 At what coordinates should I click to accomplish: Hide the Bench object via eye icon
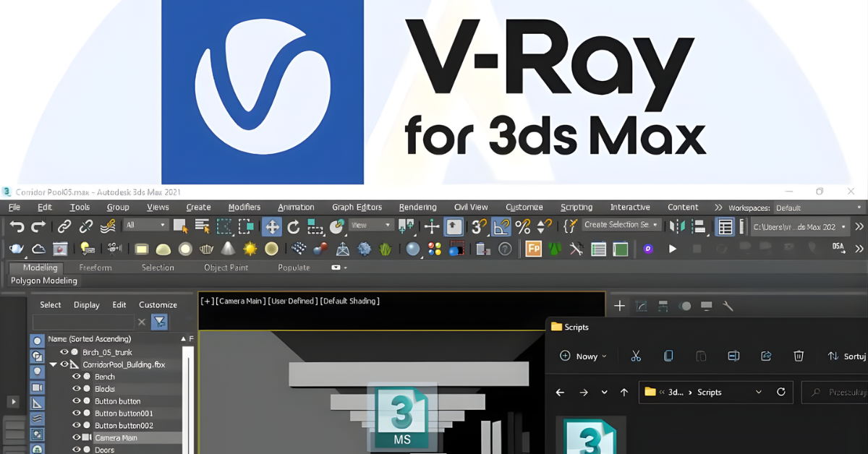(x=76, y=377)
